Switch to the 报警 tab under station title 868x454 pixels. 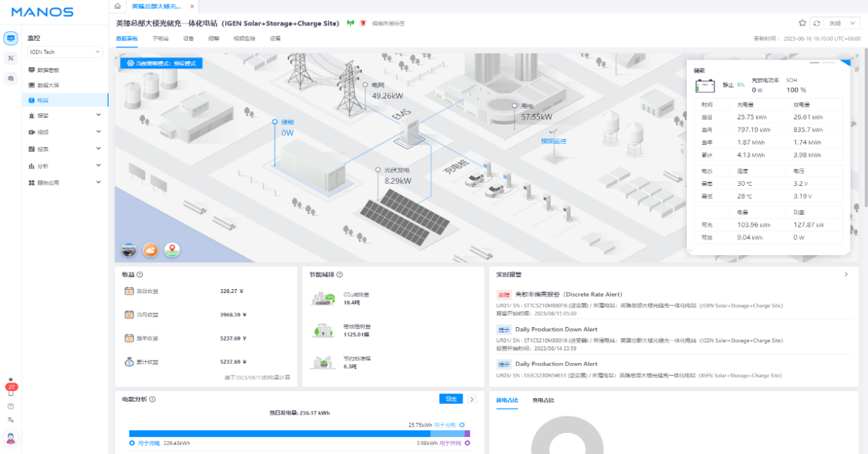coord(214,39)
